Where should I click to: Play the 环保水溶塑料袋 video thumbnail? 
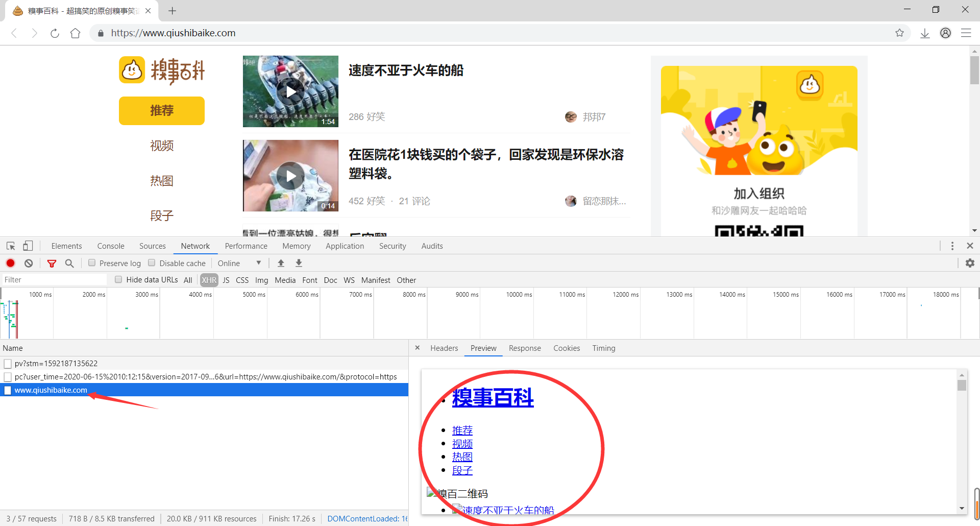pyautogui.click(x=290, y=176)
